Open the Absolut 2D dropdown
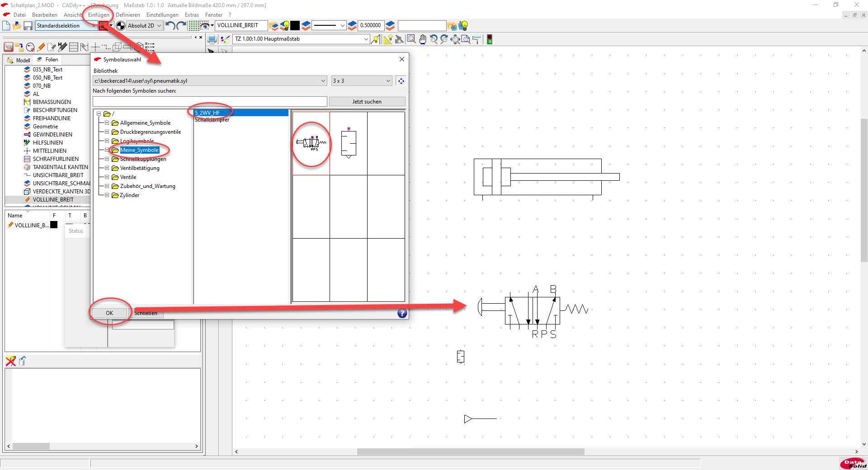 pos(145,26)
